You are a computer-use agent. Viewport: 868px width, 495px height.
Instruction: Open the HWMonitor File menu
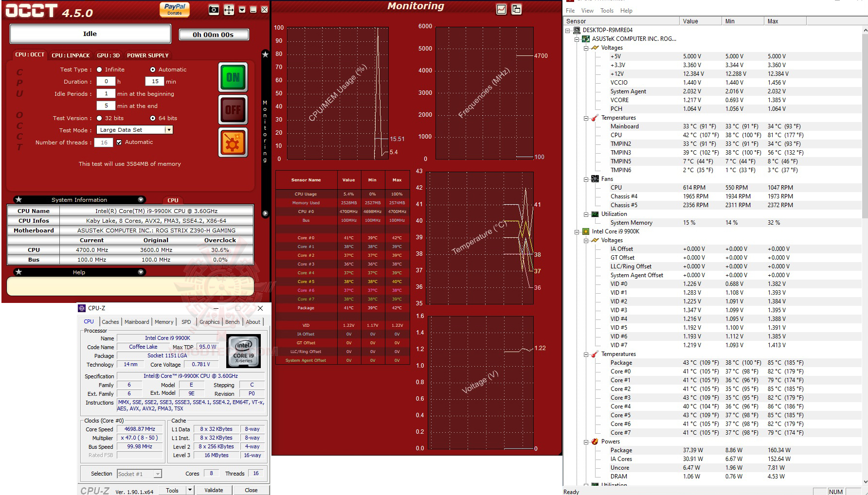(x=570, y=11)
